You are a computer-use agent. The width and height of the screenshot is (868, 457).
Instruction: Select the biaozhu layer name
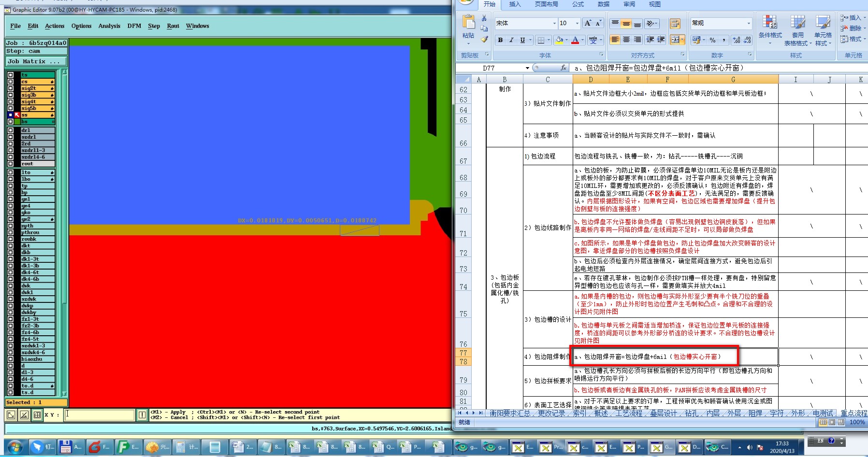pos(38,359)
